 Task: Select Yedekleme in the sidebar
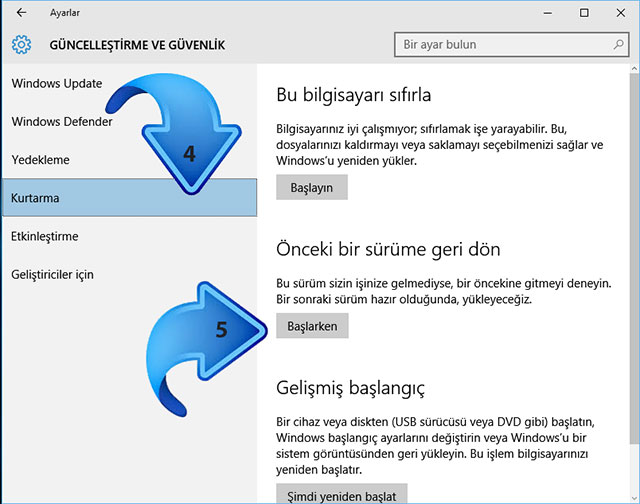(40, 160)
